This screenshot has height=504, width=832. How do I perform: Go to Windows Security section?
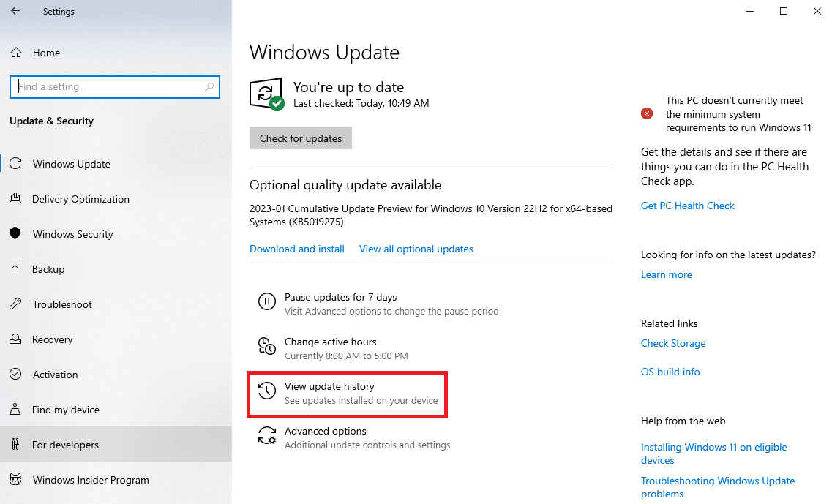(116, 234)
